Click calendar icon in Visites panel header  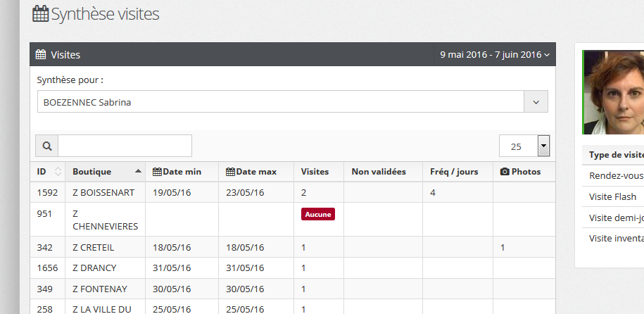[x=41, y=54]
